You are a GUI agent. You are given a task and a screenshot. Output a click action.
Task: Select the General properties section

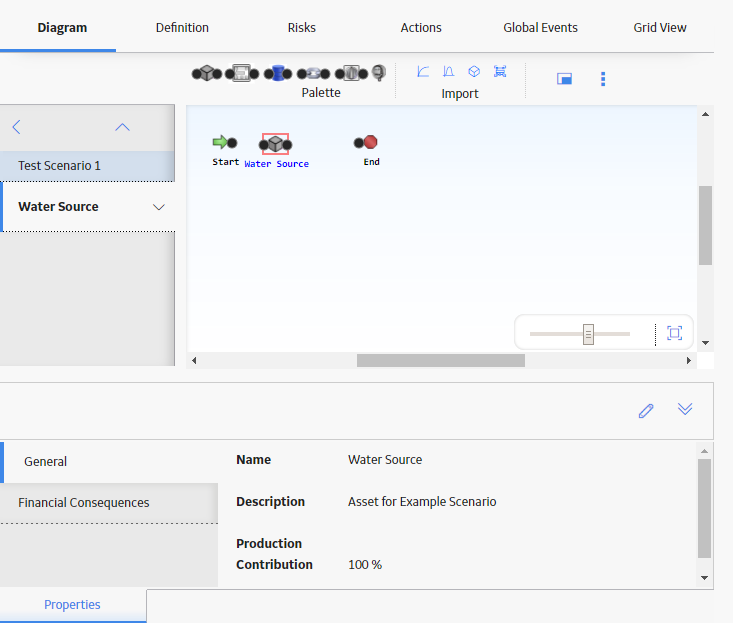(109, 462)
